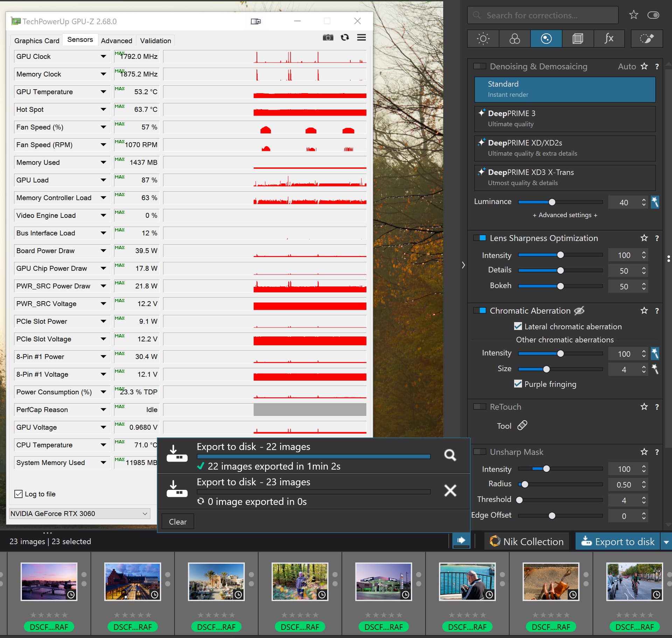The height and width of the screenshot is (638, 672).
Task: Click the ReTouch bandage tool icon
Action: click(x=522, y=425)
